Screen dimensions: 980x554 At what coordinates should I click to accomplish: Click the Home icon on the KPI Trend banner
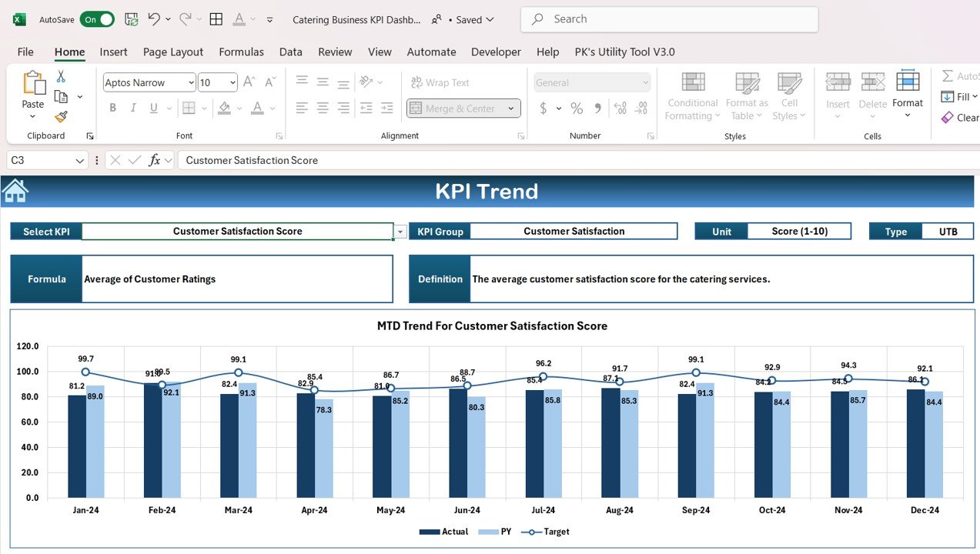point(15,191)
